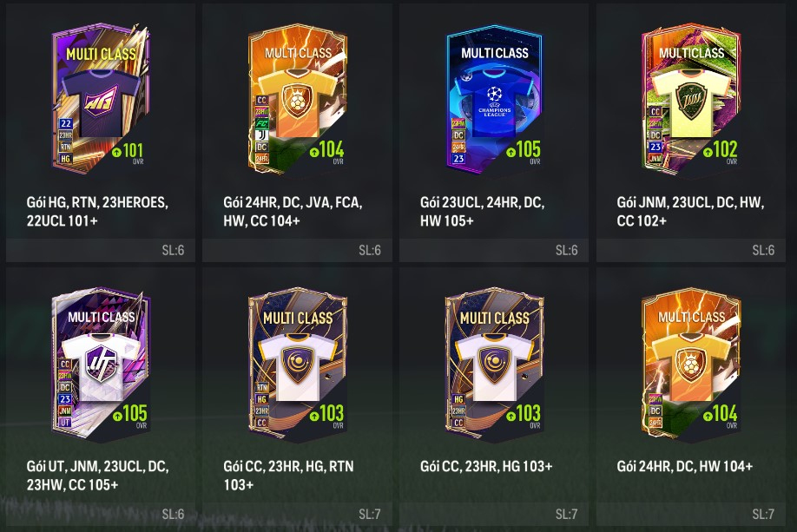Open Gói HG, RTN, 23HEROES, 22UCL 101+ title
Image resolution: width=797 pixels, height=532 pixels.
pos(97,212)
